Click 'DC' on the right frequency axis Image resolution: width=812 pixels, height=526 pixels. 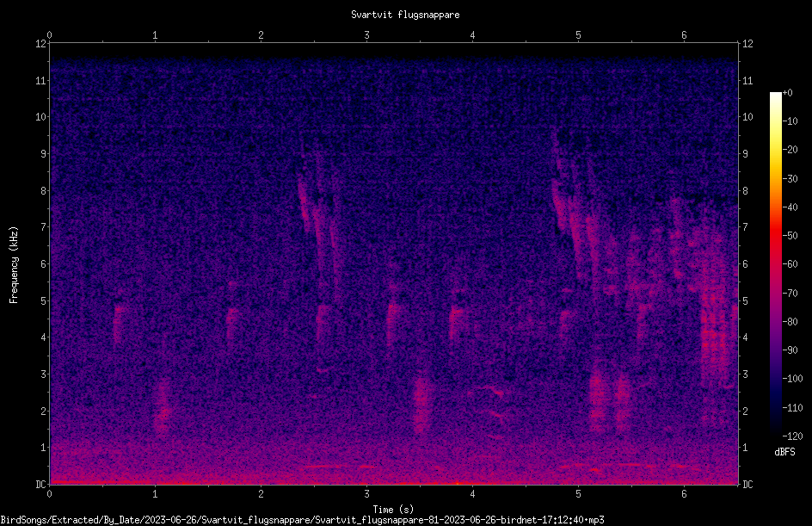[747, 485]
